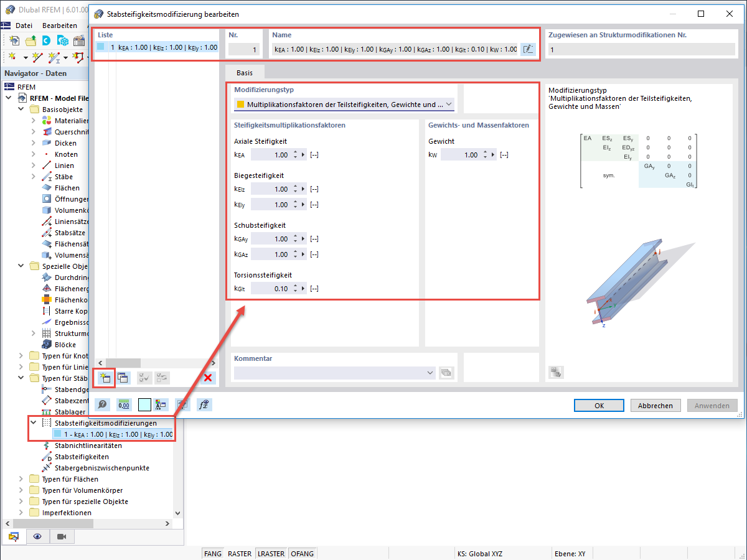Delete the stiffness modification via red X
This screenshot has height=560, width=747.
[207, 377]
